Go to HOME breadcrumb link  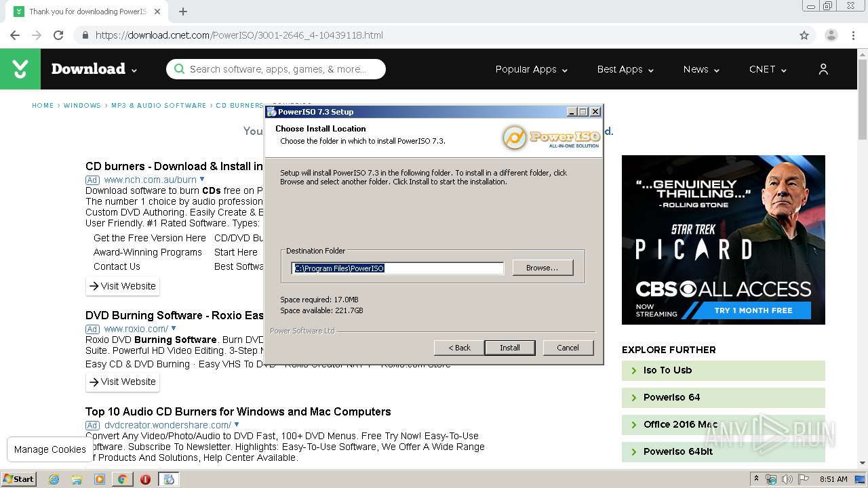point(43,106)
